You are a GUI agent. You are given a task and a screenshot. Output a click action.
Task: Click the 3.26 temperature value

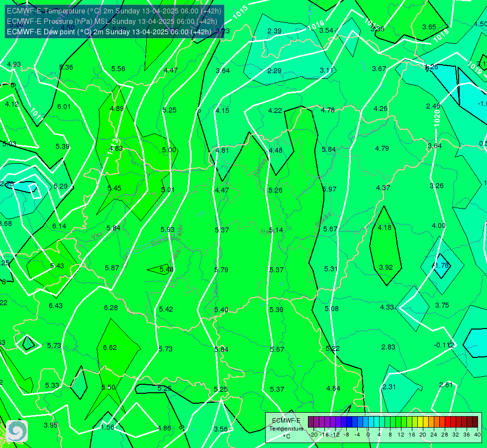(437, 186)
